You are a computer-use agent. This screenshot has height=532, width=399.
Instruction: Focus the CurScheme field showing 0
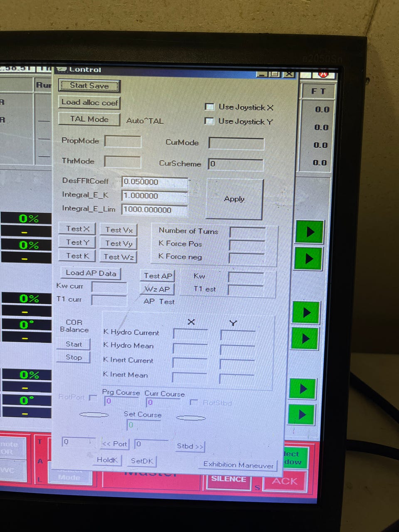click(236, 164)
